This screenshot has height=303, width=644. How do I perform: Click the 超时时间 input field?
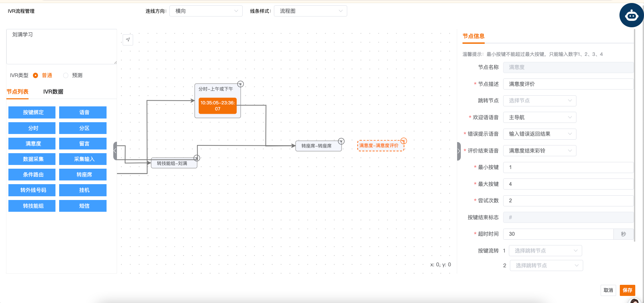pos(558,234)
